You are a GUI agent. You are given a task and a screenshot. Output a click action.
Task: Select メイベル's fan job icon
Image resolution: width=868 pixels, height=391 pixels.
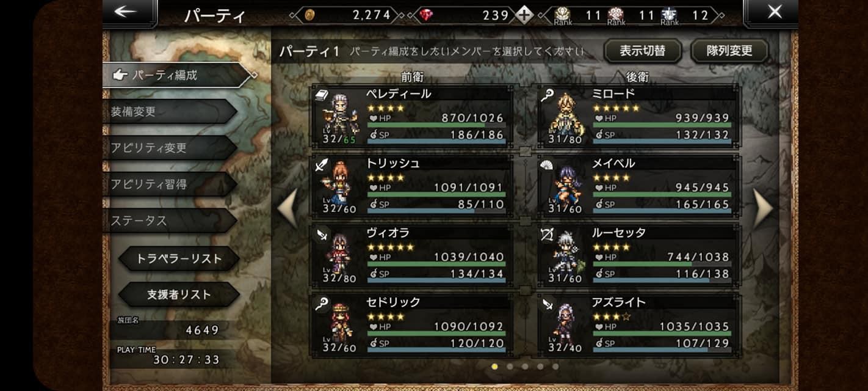[548, 164]
